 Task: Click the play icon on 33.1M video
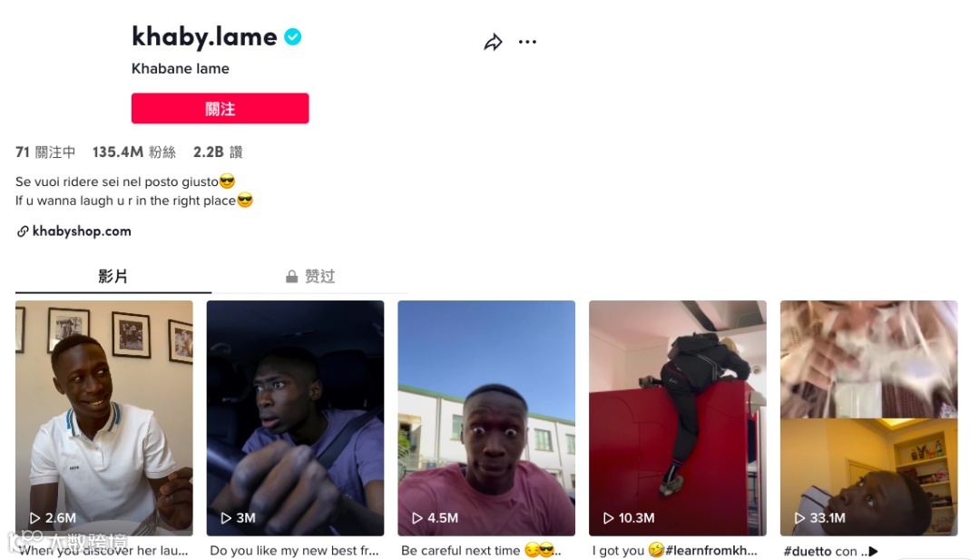(x=800, y=518)
